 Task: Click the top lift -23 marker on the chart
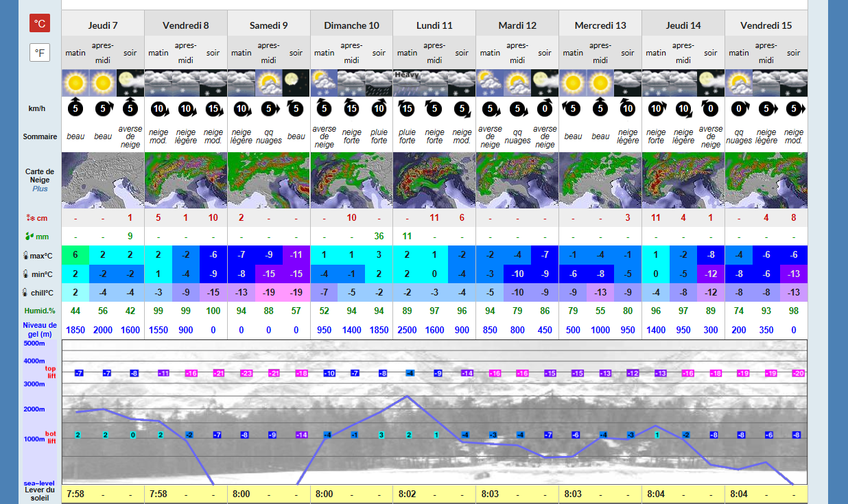click(246, 373)
